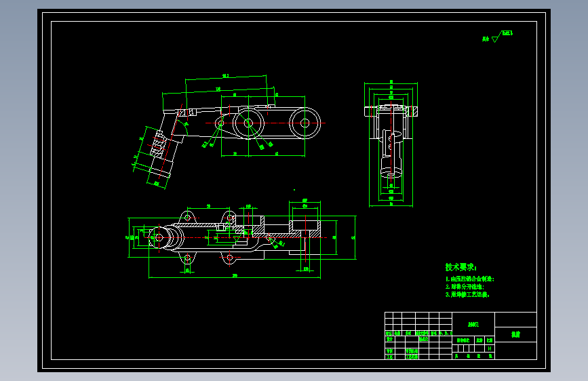Click the title block cell containing H
Screen dimensions: 588x381
click(490, 348)
